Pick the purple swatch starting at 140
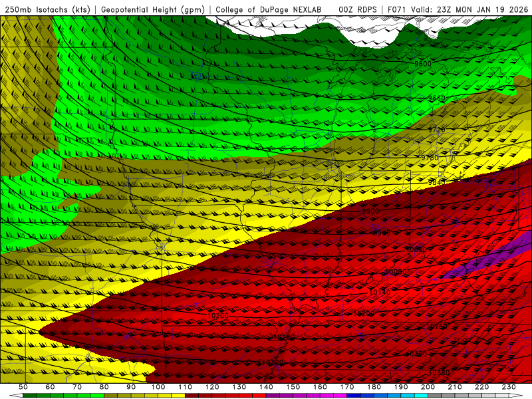Image resolution: width=532 pixels, height=399 pixels. 273,396
